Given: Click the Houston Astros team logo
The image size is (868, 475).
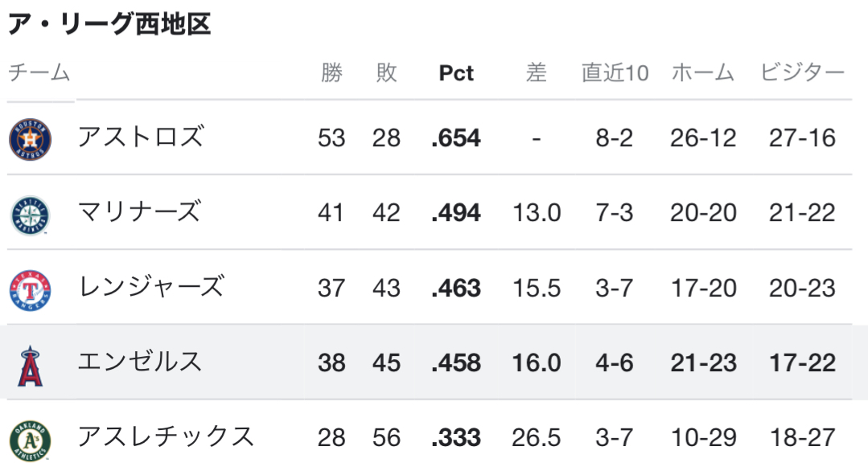Looking at the screenshot, I should (31, 139).
